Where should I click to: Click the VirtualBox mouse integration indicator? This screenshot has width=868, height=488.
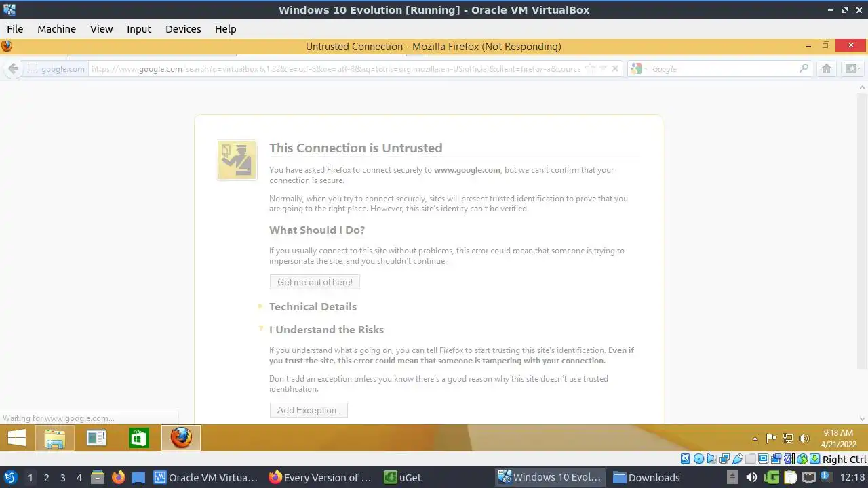click(x=802, y=459)
